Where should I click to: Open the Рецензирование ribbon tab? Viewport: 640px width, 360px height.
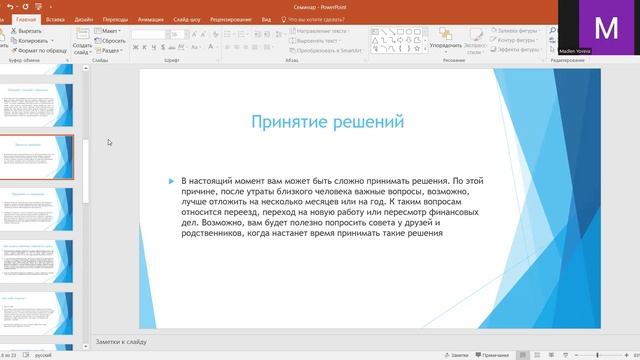[231, 19]
